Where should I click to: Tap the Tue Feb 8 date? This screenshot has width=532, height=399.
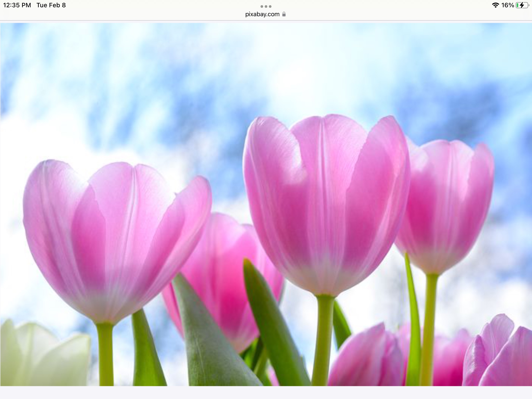(x=51, y=5)
